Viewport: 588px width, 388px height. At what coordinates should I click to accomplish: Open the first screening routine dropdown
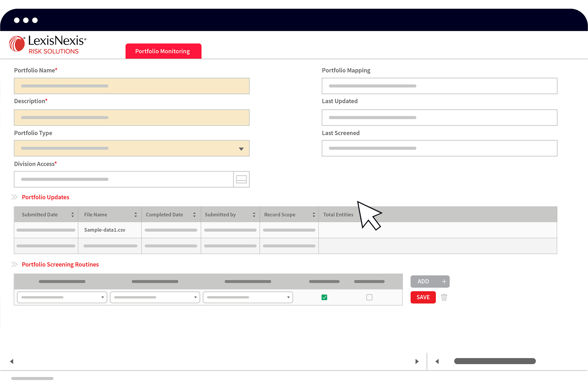pyautogui.click(x=62, y=297)
